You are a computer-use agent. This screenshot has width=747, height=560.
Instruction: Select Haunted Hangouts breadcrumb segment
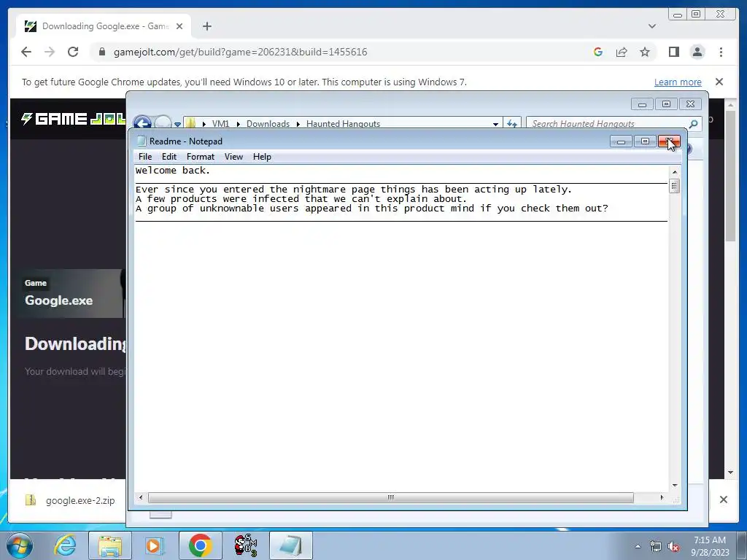[343, 124]
